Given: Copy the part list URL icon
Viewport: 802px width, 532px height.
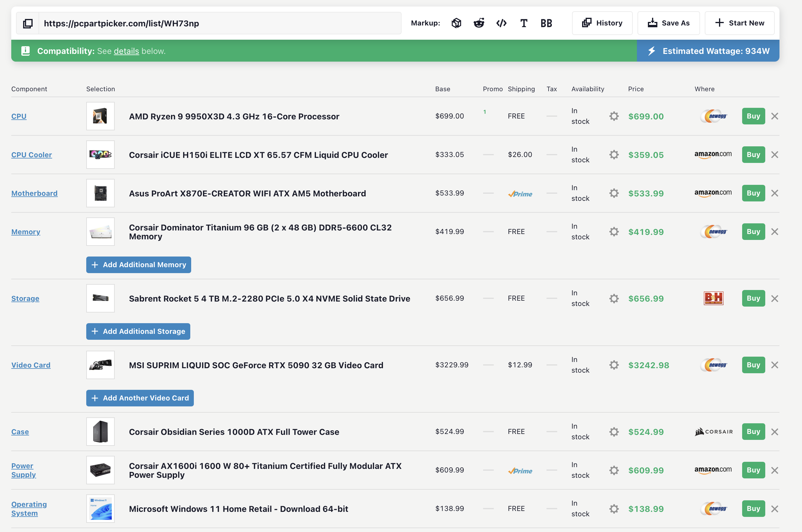Looking at the screenshot, I should [28, 23].
